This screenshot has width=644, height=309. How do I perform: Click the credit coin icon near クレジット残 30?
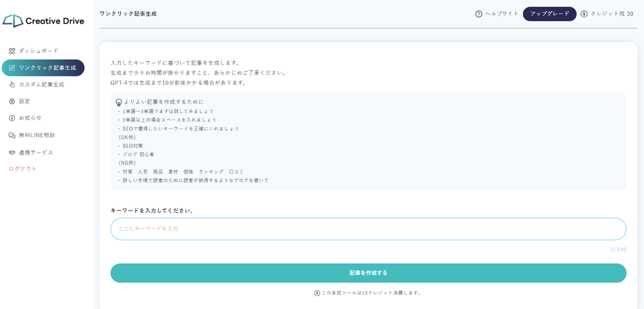(584, 13)
